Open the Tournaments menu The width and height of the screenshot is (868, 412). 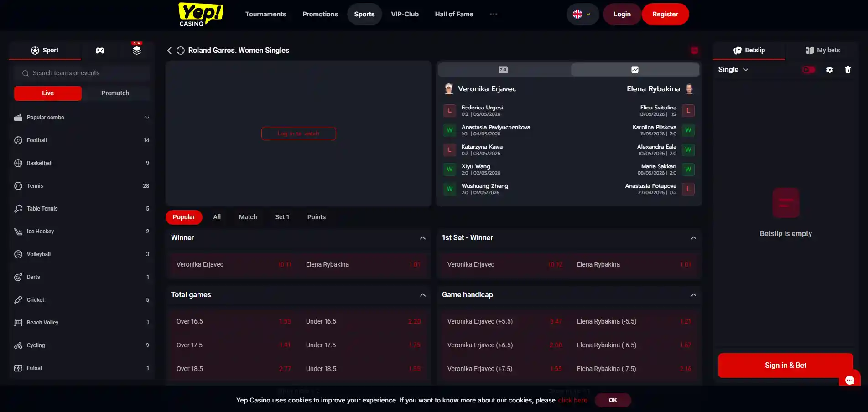(266, 14)
